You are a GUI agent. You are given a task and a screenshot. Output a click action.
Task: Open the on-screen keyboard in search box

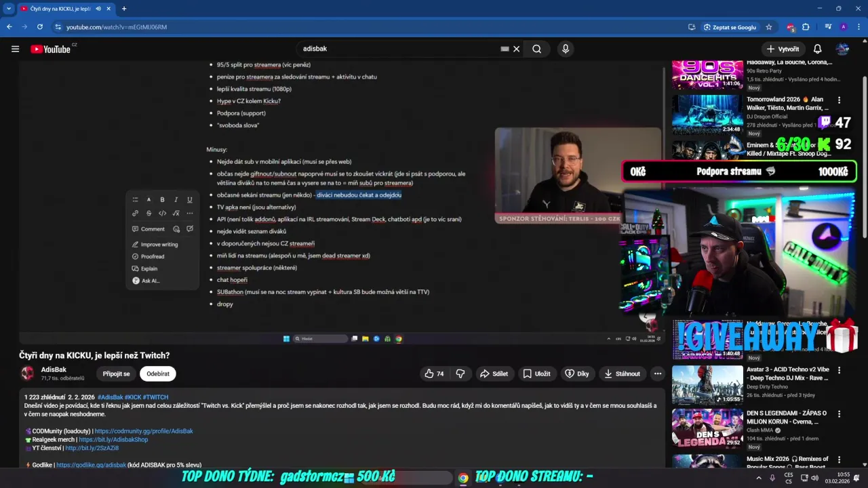[x=505, y=49]
